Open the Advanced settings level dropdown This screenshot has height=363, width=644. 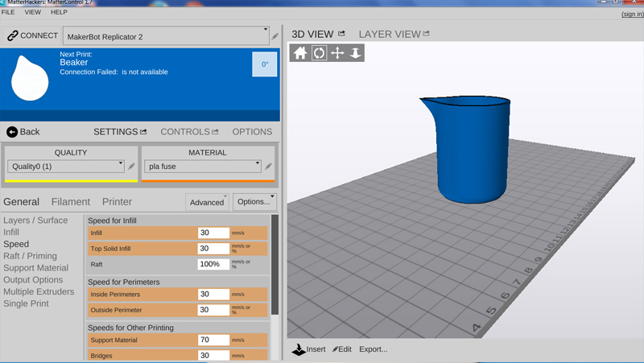click(207, 202)
